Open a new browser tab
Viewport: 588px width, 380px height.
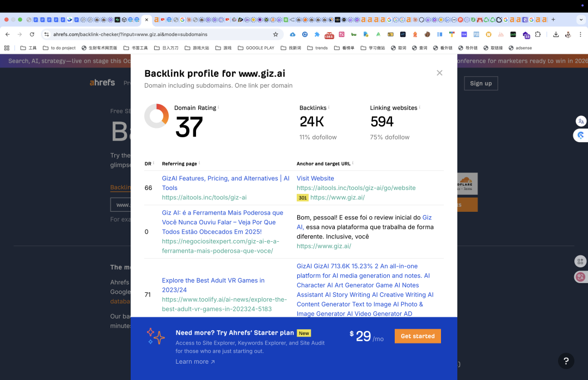553,20
